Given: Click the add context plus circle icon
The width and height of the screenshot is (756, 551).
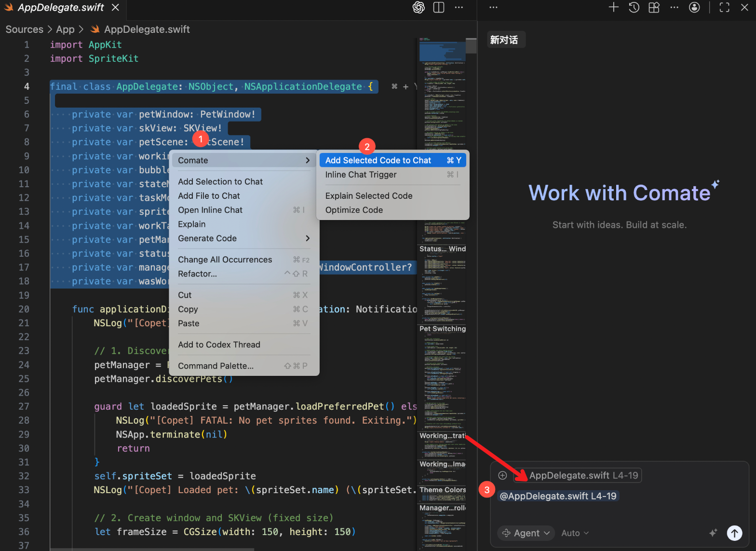Looking at the screenshot, I should point(502,475).
